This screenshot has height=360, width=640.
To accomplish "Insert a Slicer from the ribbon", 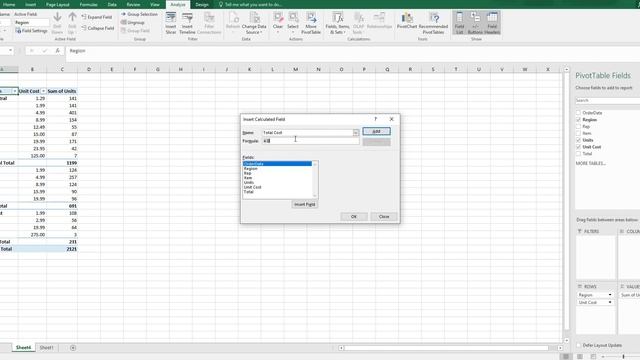I will point(171,23).
